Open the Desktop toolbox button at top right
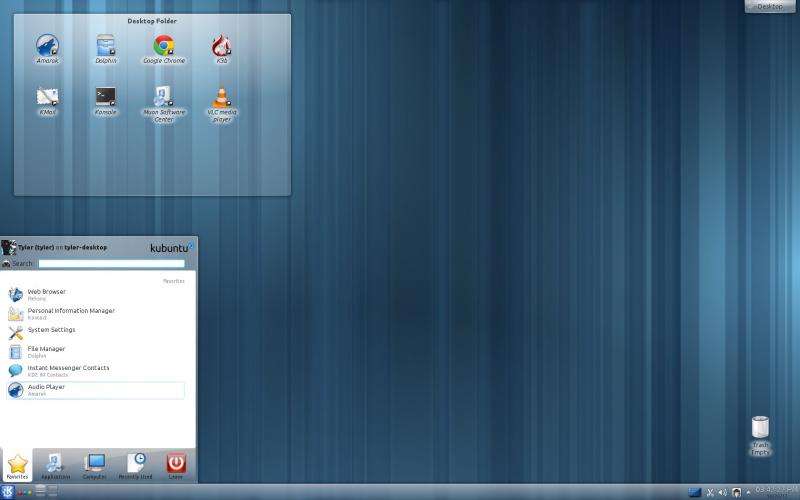 pos(770,6)
